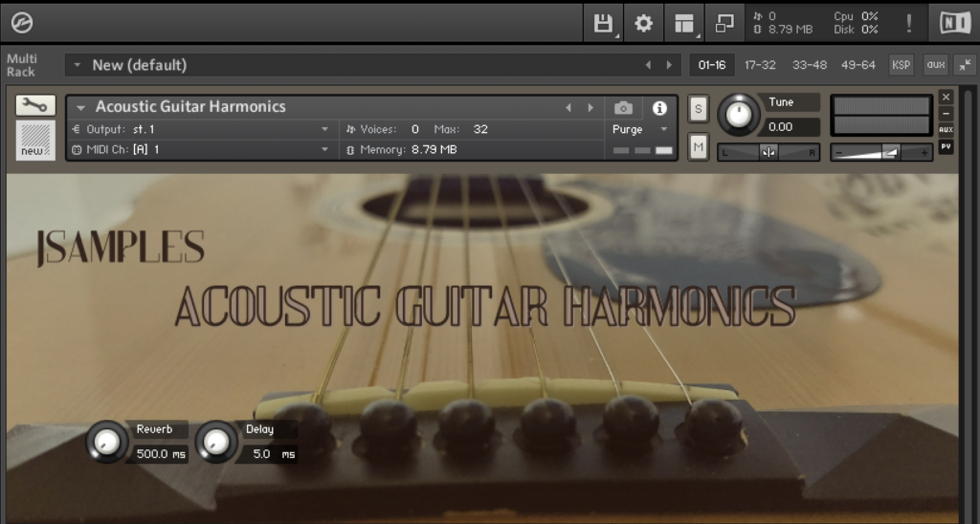Remove the instrument with the X button

click(946, 97)
